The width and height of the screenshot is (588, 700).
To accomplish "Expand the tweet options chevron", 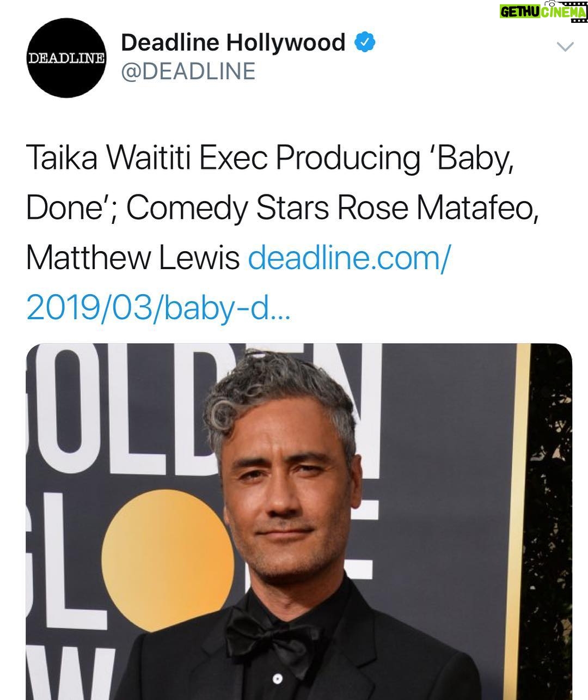I will 566,47.
